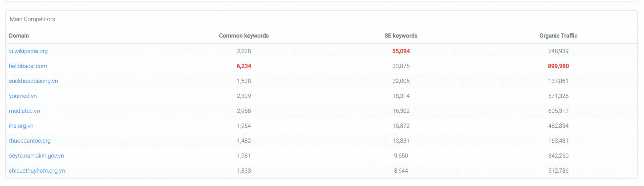
Task: Click the suckhoedoisong.vn domain link
Action: [33, 81]
